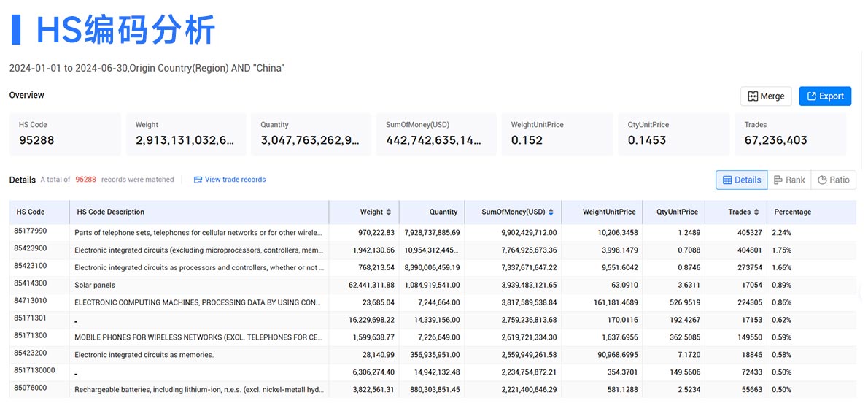Sort by SumOfMoney(USD) sort arrows

pos(551,212)
